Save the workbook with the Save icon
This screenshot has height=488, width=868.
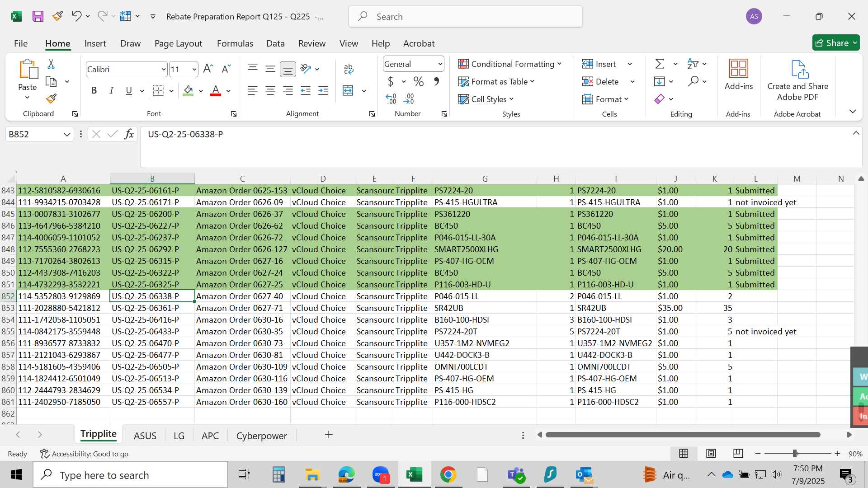(38, 16)
